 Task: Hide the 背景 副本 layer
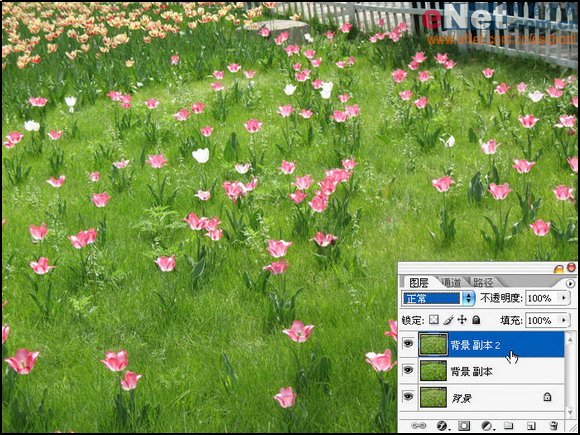(408, 370)
